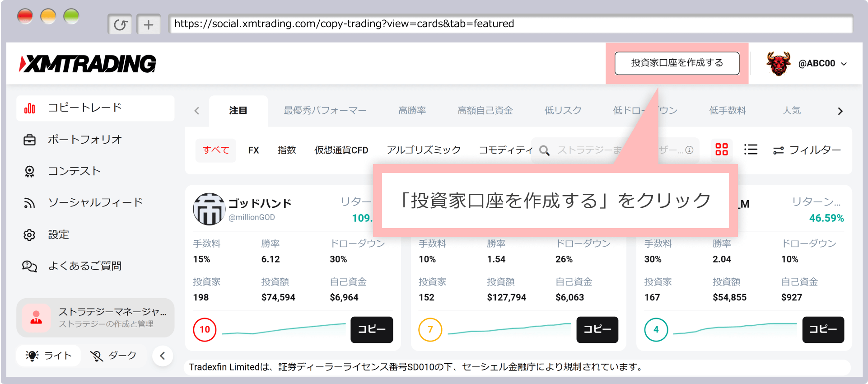Open よくあるご質問 chat icon

(x=29, y=266)
